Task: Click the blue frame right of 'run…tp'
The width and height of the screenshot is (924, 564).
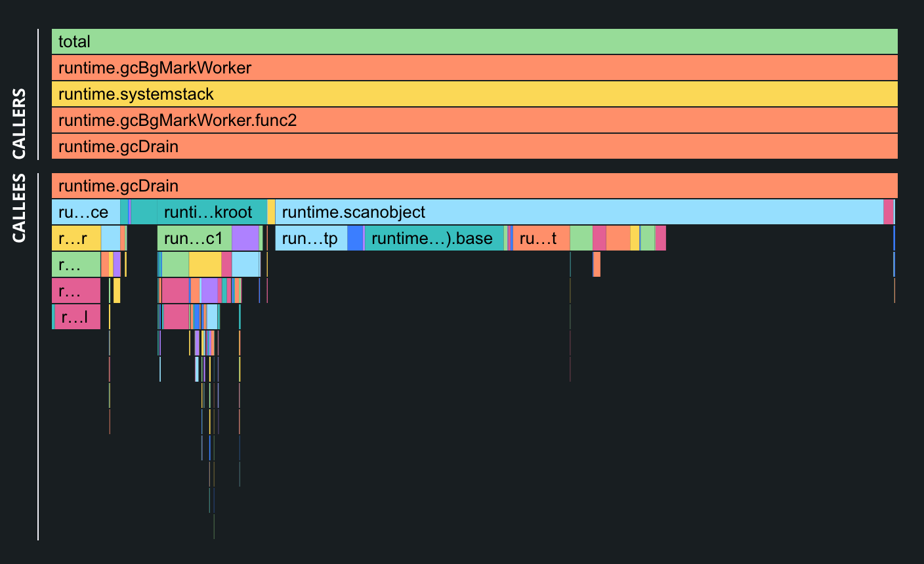Action: tap(355, 238)
